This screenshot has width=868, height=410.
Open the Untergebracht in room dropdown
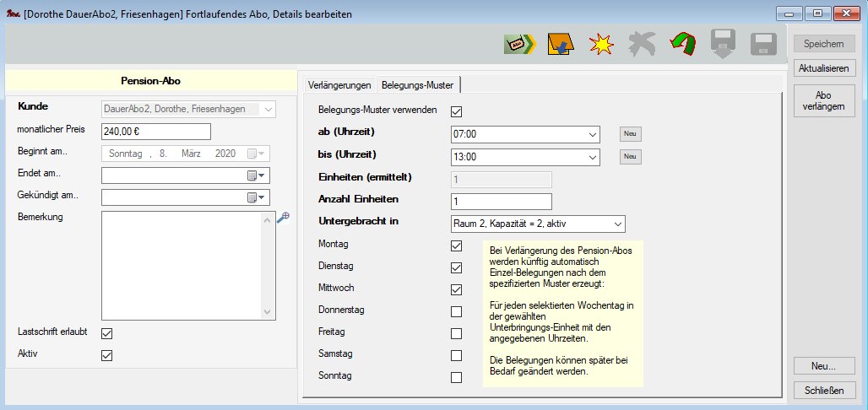(616, 224)
